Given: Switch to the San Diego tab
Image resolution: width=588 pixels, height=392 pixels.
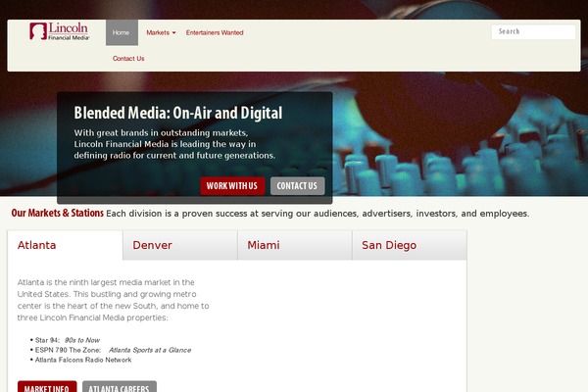Looking at the screenshot, I should (x=410, y=245).
